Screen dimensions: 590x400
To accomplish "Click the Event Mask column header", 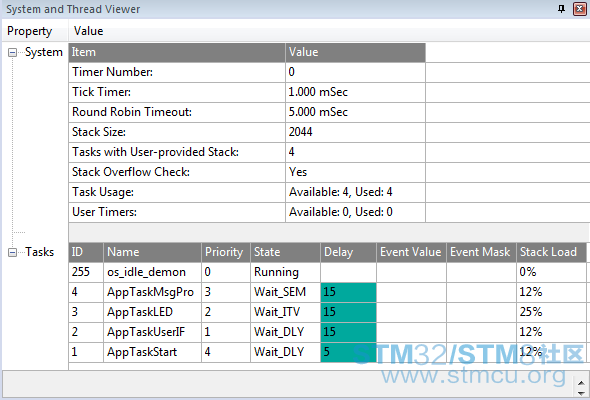I will point(481,252).
